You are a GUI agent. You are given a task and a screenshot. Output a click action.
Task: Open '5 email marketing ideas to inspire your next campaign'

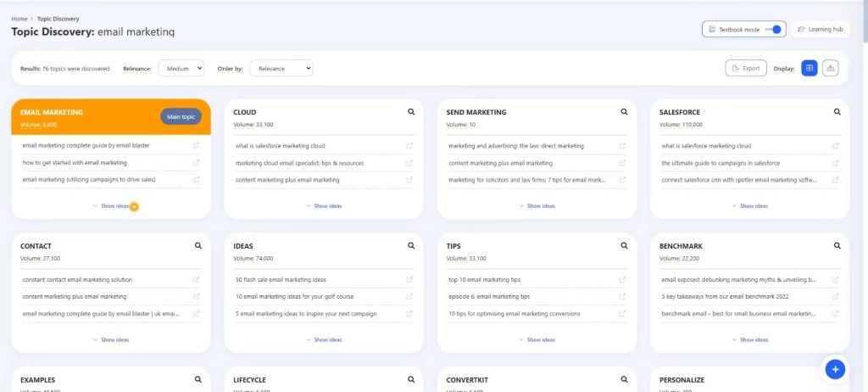[x=306, y=314]
